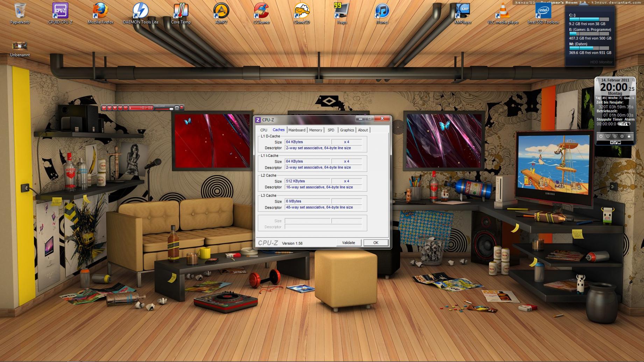Close the CPU-Z window
This screenshot has height=362, width=644.
[382, 119]
